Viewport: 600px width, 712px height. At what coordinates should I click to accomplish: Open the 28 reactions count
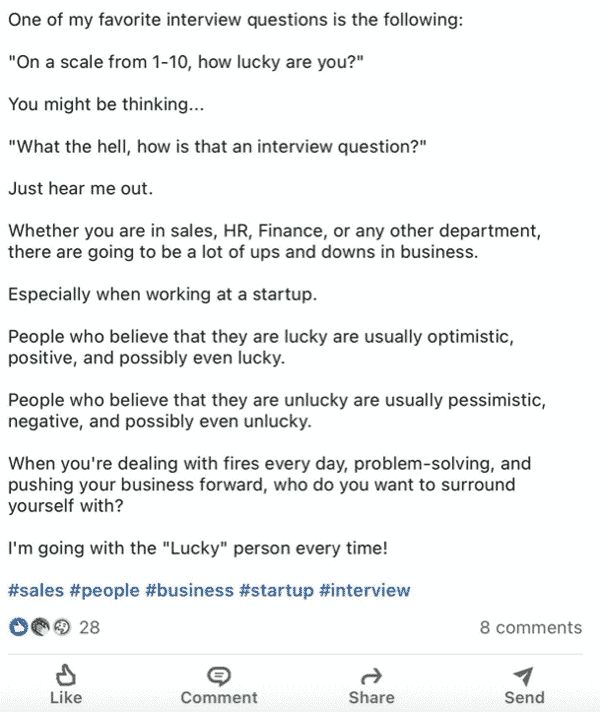pyautogui.click(x=89, y=627)
